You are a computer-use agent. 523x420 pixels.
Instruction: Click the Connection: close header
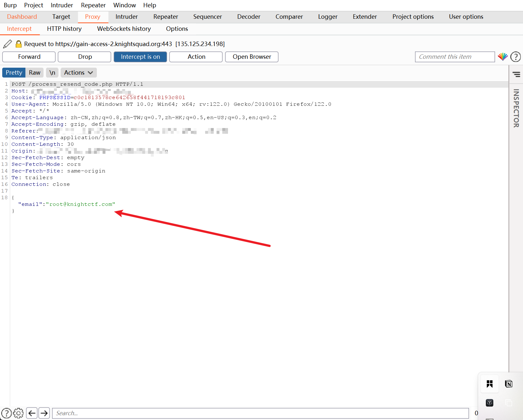(41, 184)
